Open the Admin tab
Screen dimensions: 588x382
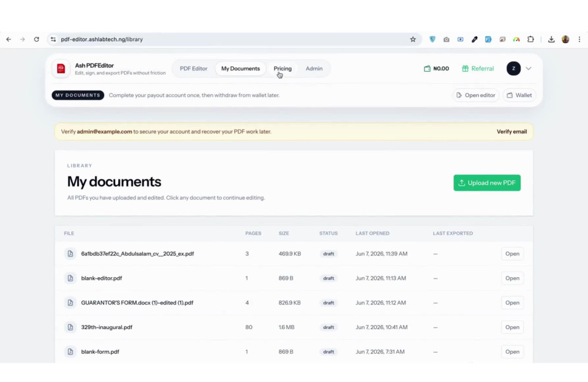314,69
